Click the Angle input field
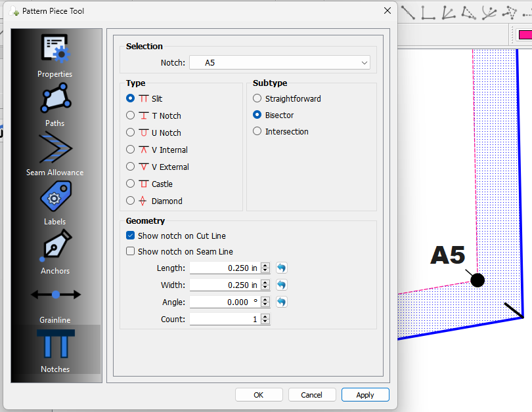The width and height of the screenshot is (532, 412). (x=225, y=302)
